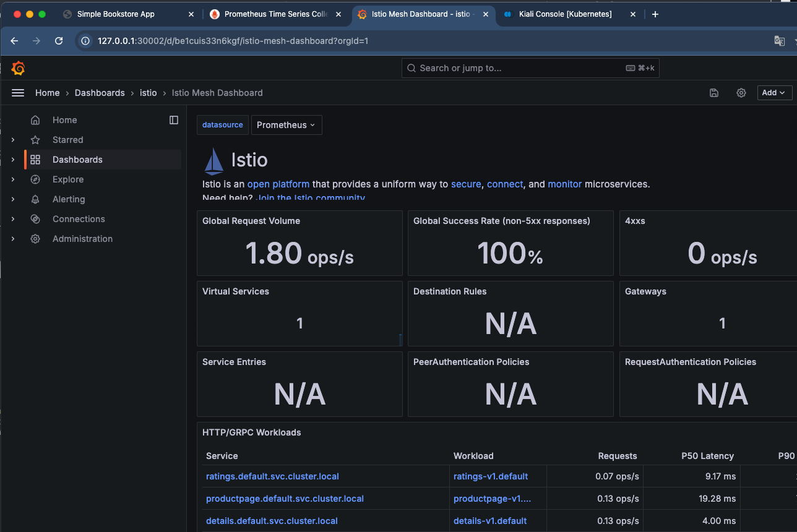This screenshot has height=532, width=797.
Task: Close the Kiali Console tab
Action: click(x=633, y=14)
